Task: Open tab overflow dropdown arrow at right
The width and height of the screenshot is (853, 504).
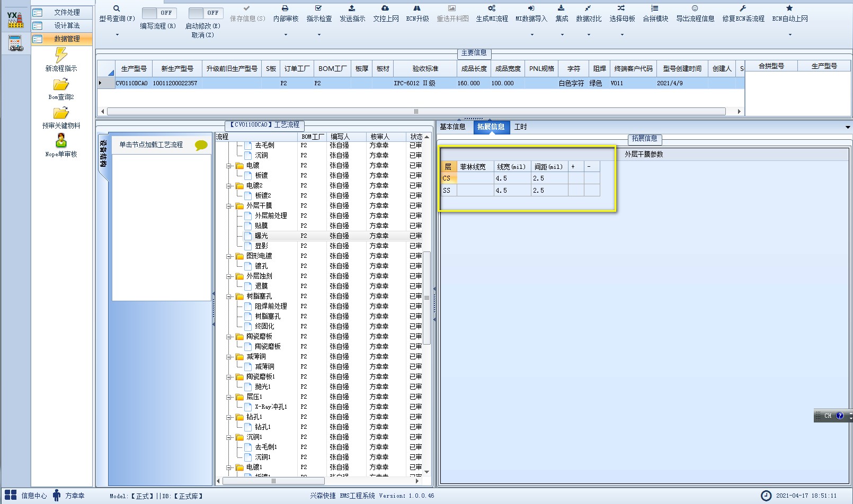Action: [848, 127]
